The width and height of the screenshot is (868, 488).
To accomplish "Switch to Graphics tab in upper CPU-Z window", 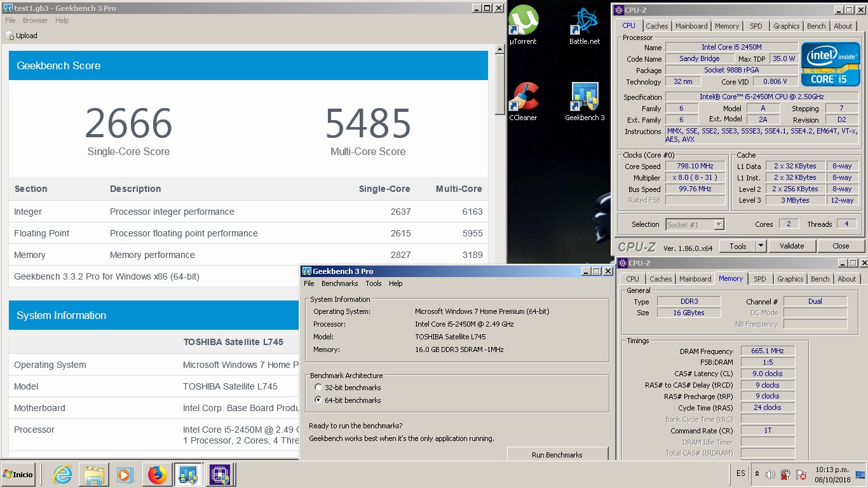I will tap(787, 26).
